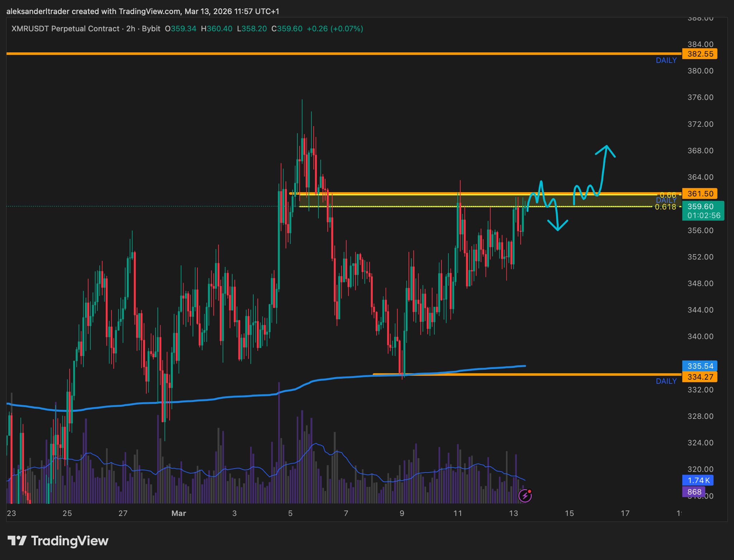Click the cyan upward arrow drawing
734x560 pixels.
click(x=605, y=154)
